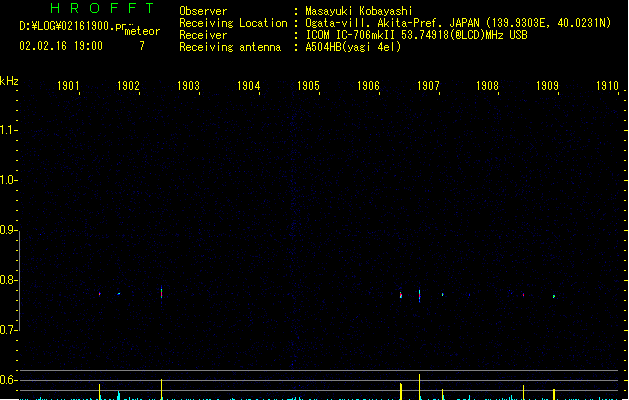The width and height of the screenshot is (629, 400).
Task: Click the 0.7 frequency axis label
Action: (x=7, y=330)
